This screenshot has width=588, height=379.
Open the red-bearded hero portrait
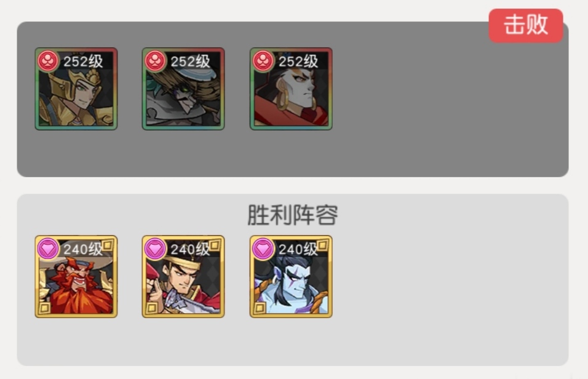(x=76, y=276)
